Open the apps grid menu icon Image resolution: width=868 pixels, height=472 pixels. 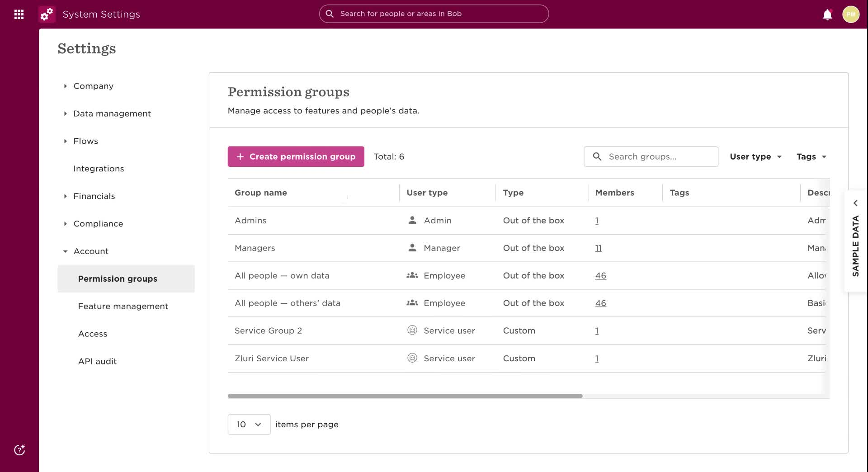pos(19,14)
